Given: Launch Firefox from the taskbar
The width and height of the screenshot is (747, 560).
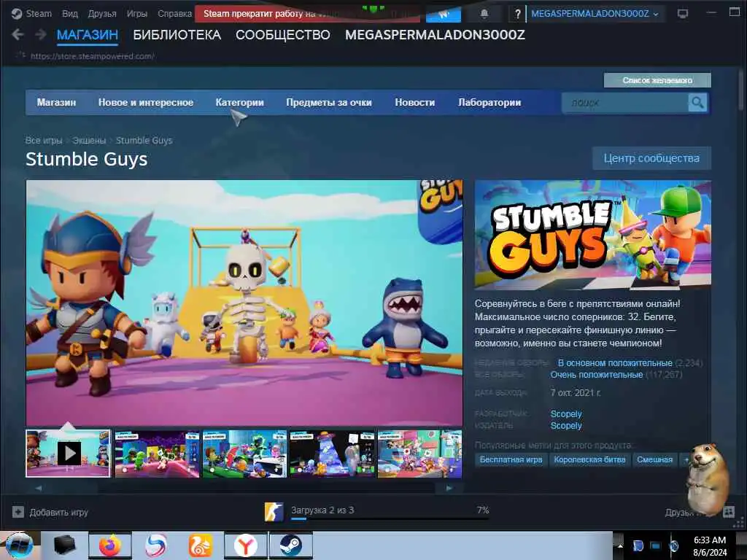Looking at the screenshot, I should [x=110, y=545].
